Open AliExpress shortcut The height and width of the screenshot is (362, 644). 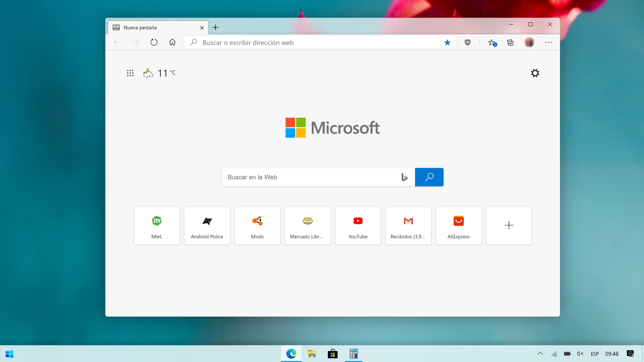tap(458, 225)
